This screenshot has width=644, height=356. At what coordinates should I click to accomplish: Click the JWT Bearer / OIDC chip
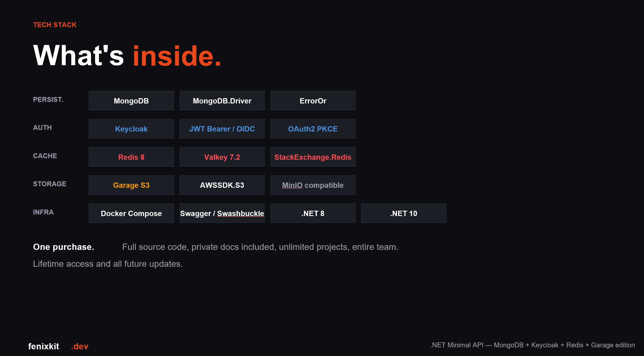[222, 129]
